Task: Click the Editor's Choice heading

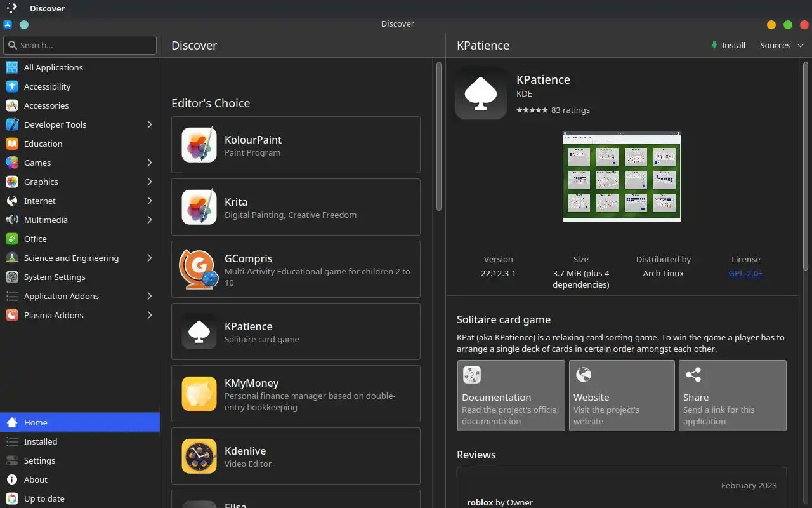Action: coord(211,103)
